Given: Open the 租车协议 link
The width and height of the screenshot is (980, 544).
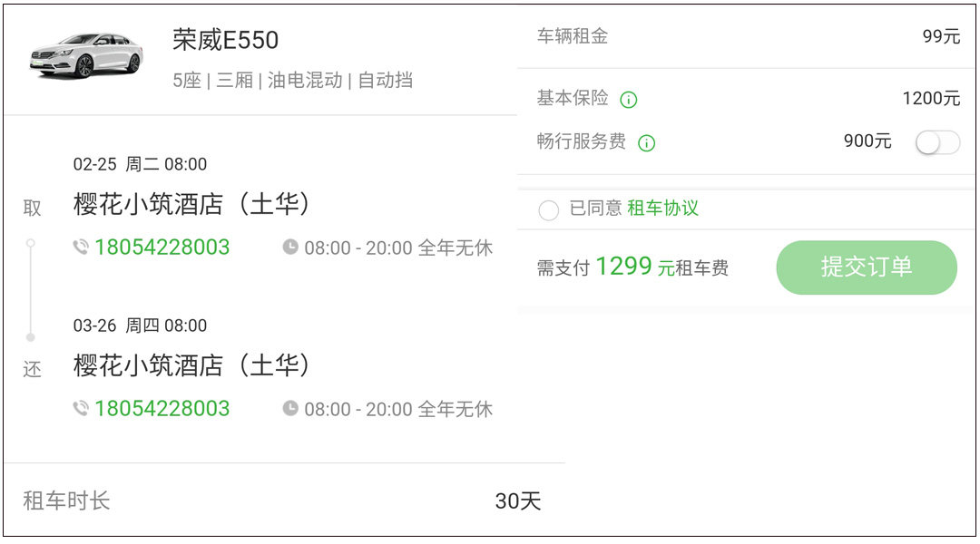Looking at the screenshot, I should point(662,209).
